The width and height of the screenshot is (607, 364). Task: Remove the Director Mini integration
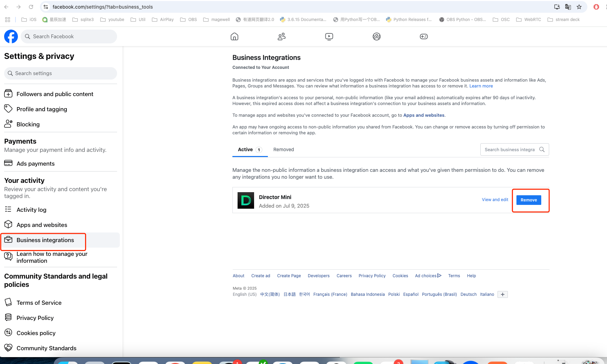point(528,200)
